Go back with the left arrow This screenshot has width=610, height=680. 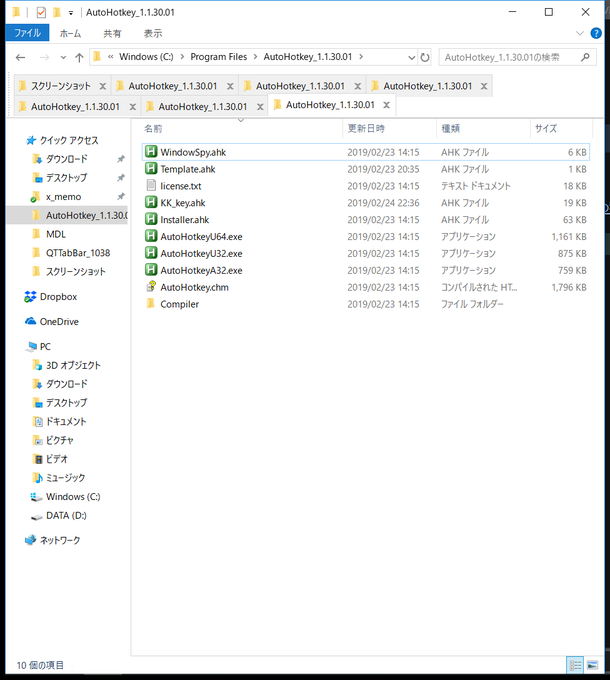[20, 57]
